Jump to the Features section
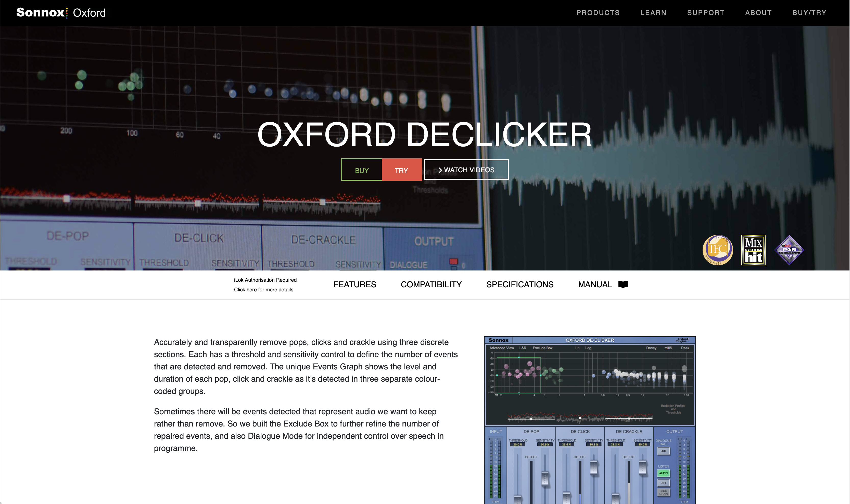 pyautogui.click(x=355, y=284)
